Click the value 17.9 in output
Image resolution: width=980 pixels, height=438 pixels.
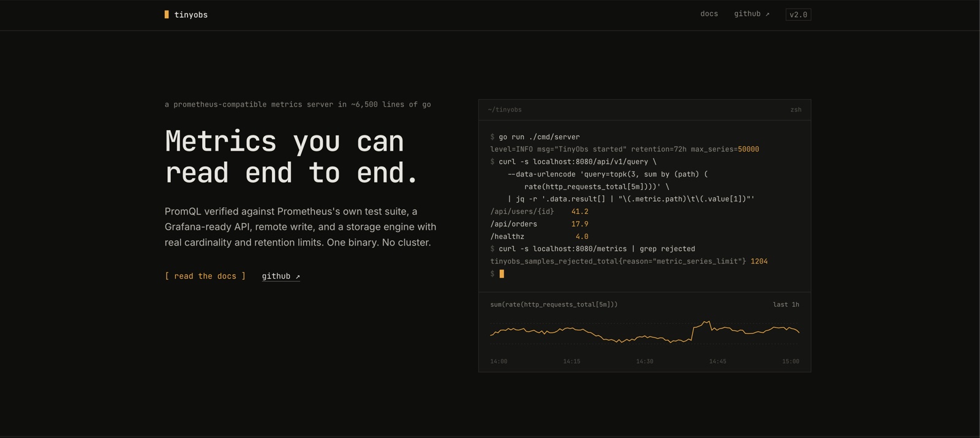579,224
